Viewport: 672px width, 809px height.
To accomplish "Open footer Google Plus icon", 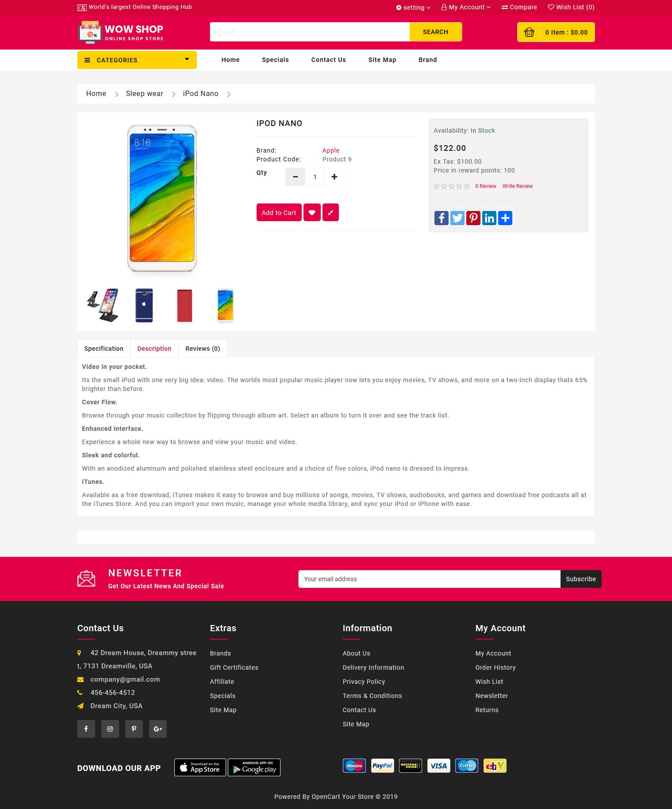I will pos(158,728).
